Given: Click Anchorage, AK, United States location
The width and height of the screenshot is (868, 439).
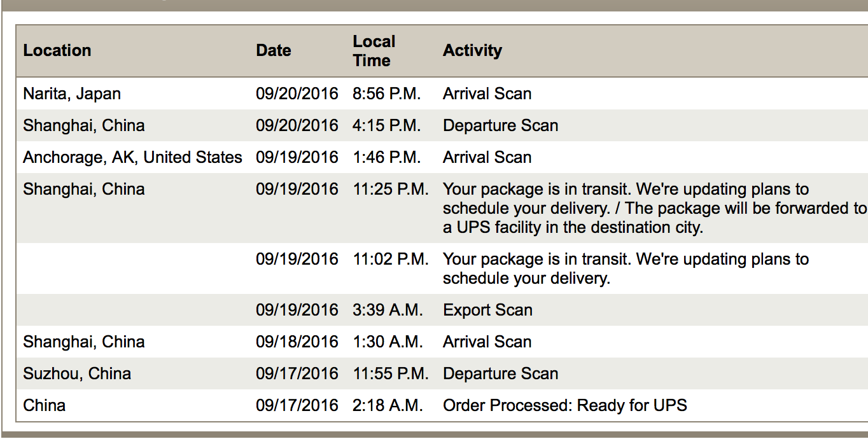Looking at the screenshot, I should coord(132,158).
